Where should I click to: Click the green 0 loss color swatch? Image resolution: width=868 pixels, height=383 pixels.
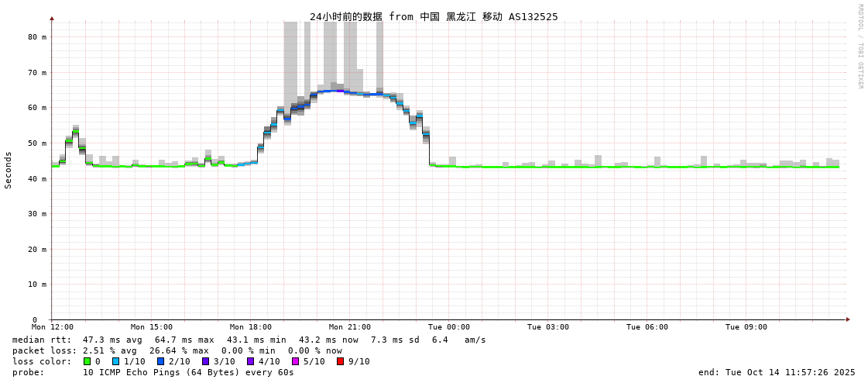(x=87, y=361)
